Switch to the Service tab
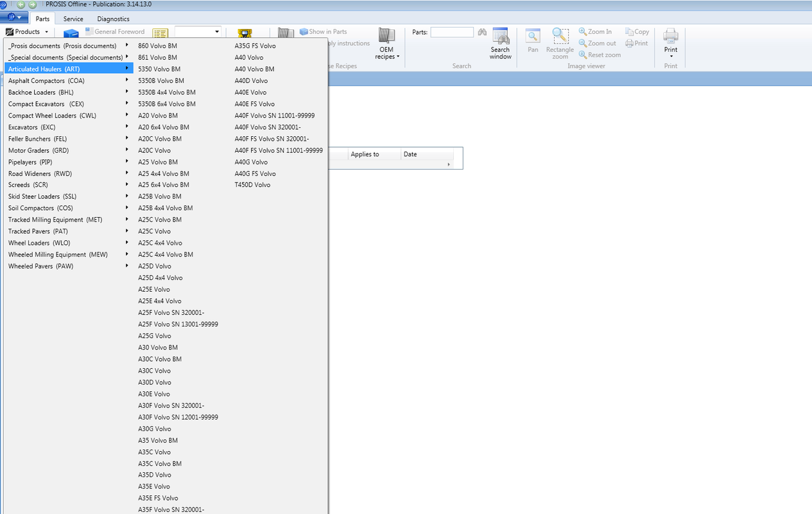 (73, 19)
